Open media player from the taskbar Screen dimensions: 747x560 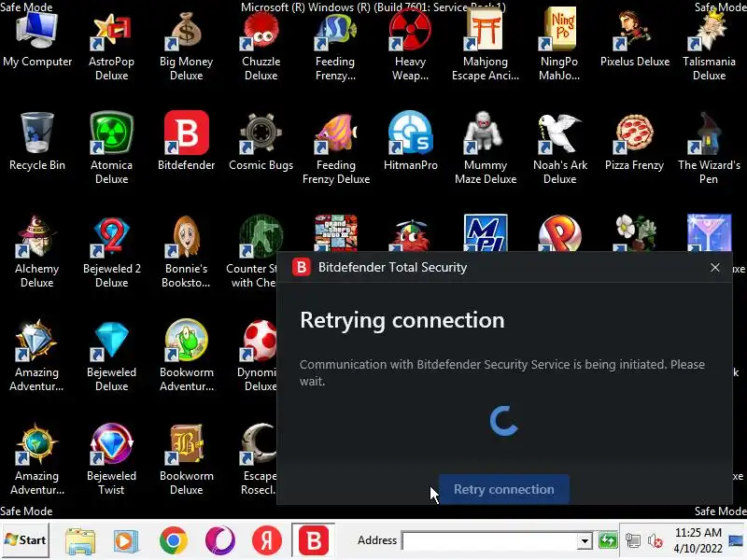pyautogui.click(x=126, y=540)
